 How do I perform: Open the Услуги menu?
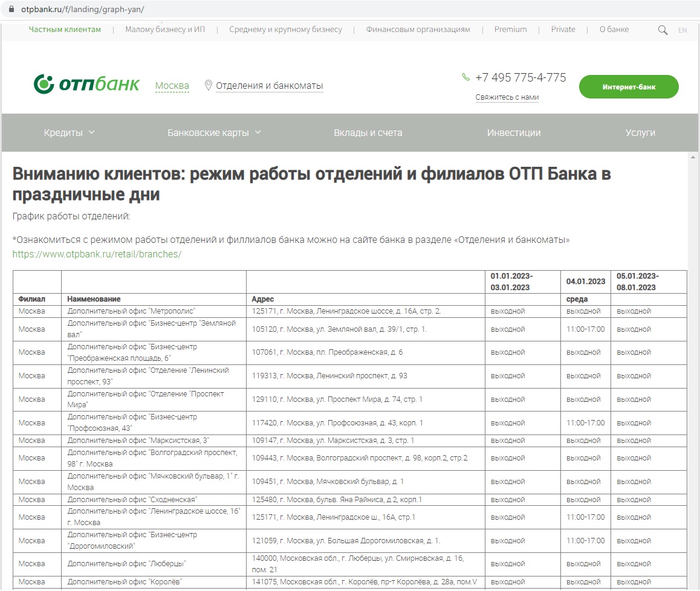tap(640, 132)
